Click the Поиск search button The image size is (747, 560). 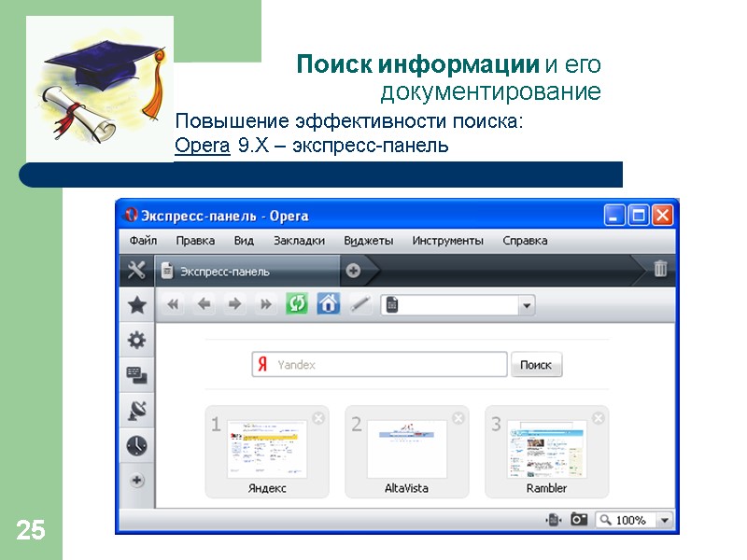coord(536,365)
